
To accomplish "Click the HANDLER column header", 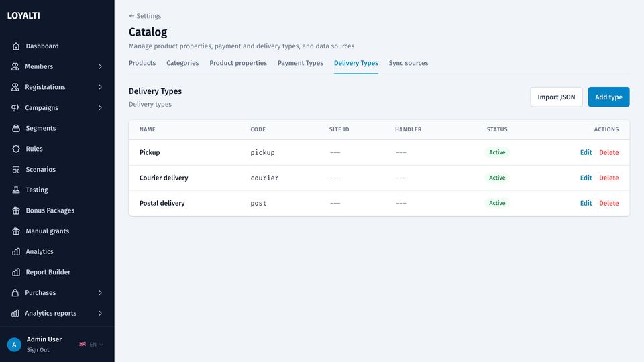I will tap(409, 129).
